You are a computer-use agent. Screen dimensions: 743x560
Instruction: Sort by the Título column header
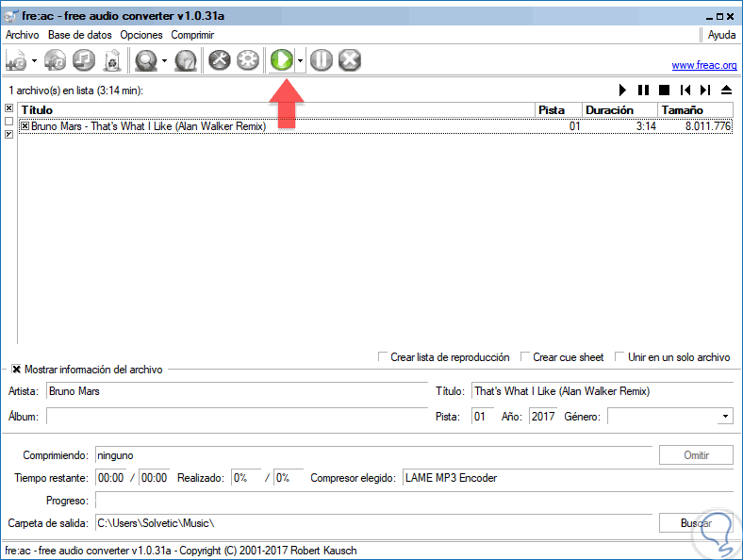tap(276, 110)
